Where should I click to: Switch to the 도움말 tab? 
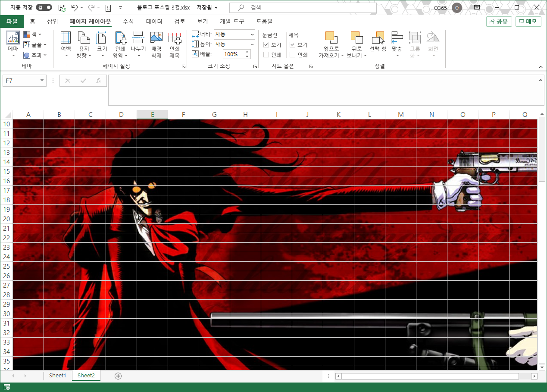[264, 21]
